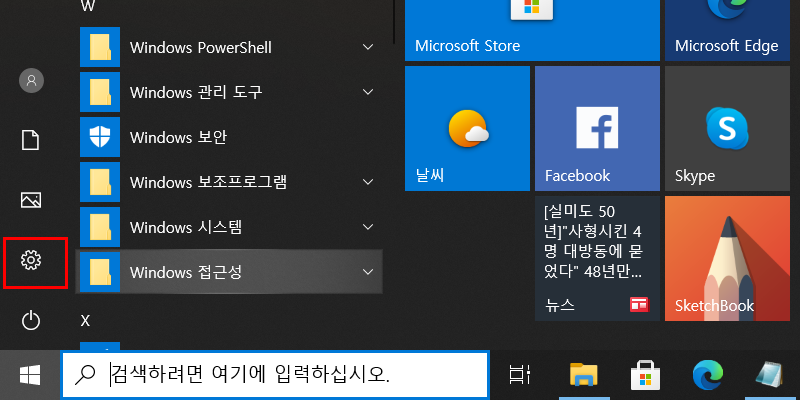Open the Windows 보안 app entry
This screenshot has height=400, width=800.
pyautogui.click(x=229, y=137)
